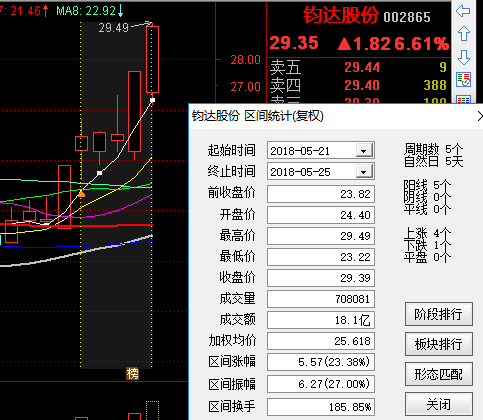Click the 开盘价 value 24.40
The height and width of the screenshot is (420, 483).
point(321,215)
